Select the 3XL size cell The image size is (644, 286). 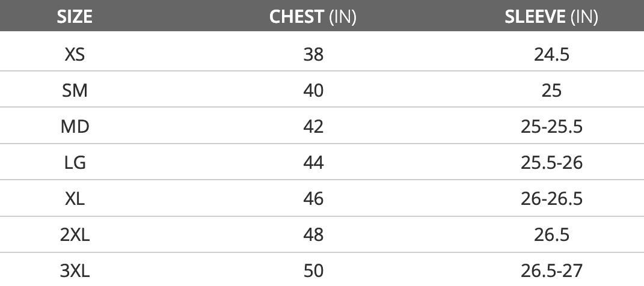(75, 270)
